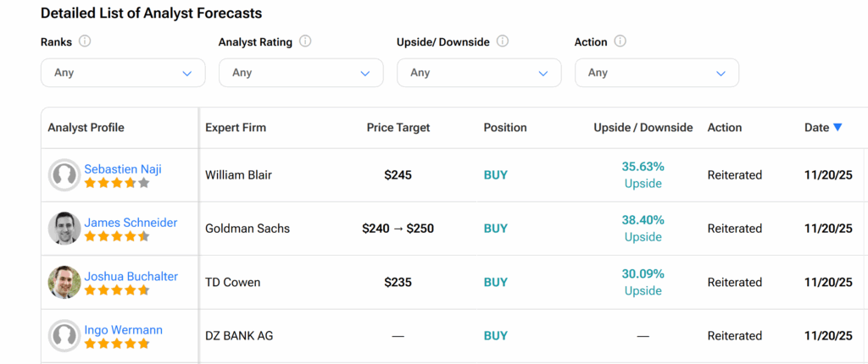Click the Upside/Downside info icon

point(503,41)
